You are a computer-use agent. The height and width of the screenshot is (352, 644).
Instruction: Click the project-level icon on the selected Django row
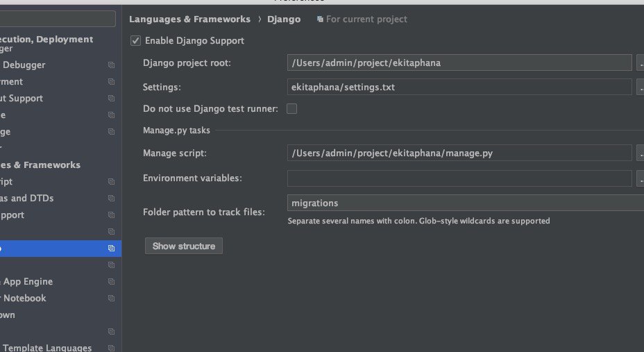111,248
